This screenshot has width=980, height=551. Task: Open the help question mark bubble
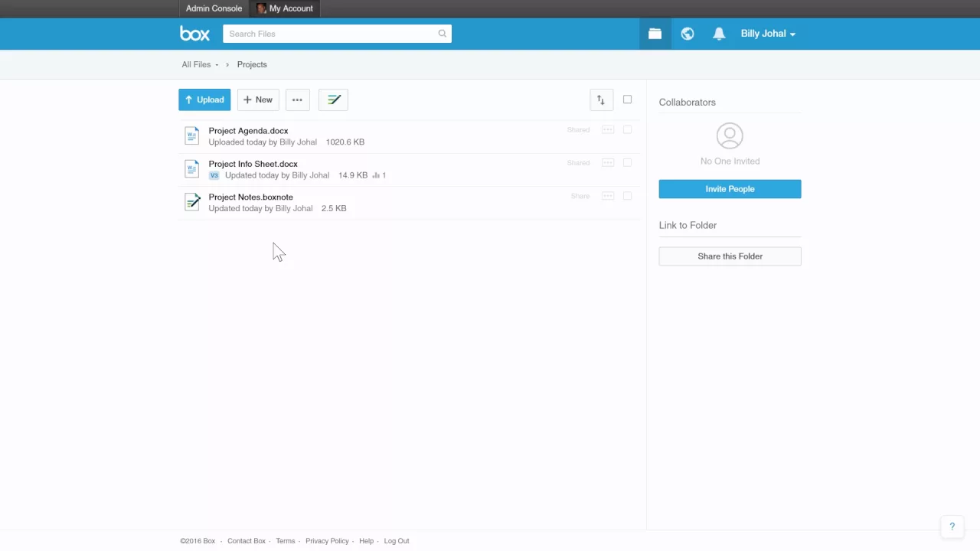click(952, 527)
